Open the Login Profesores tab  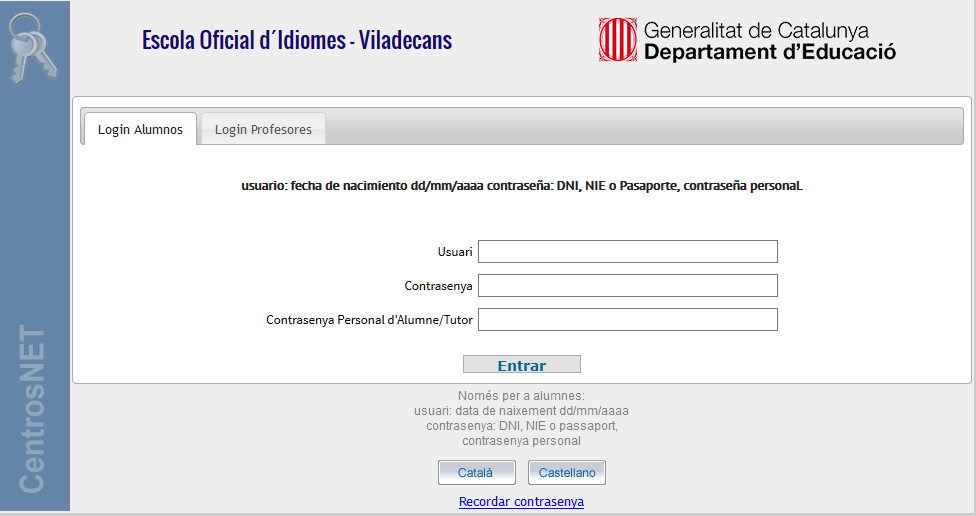[263, 129]
